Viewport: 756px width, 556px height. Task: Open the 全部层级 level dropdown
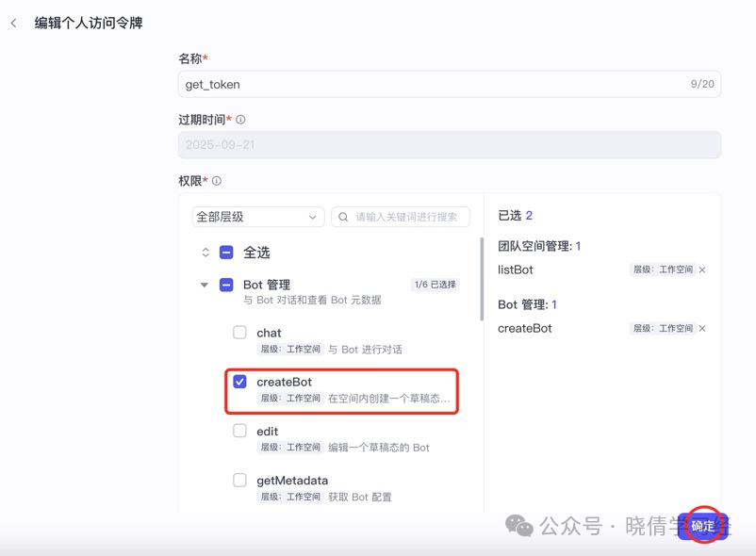258,217
